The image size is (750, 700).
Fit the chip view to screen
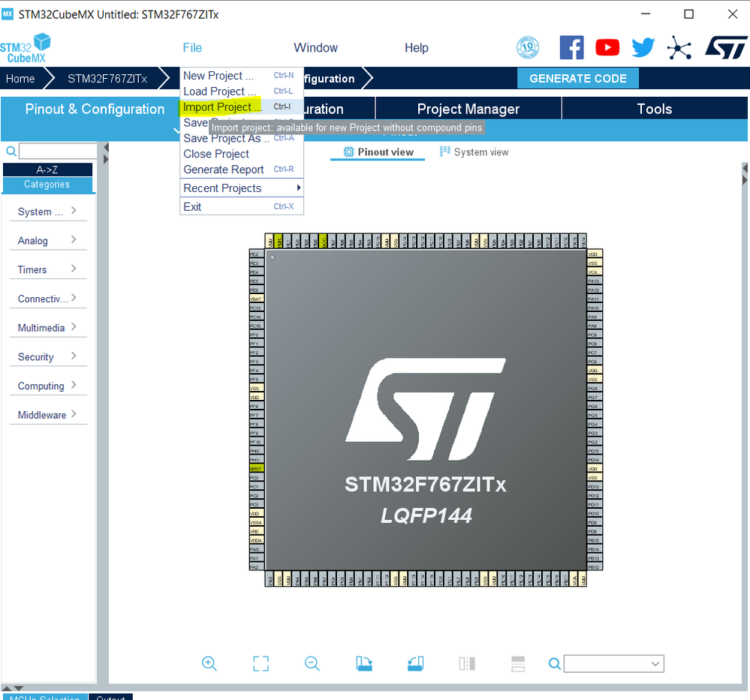(x=261, y=664)
